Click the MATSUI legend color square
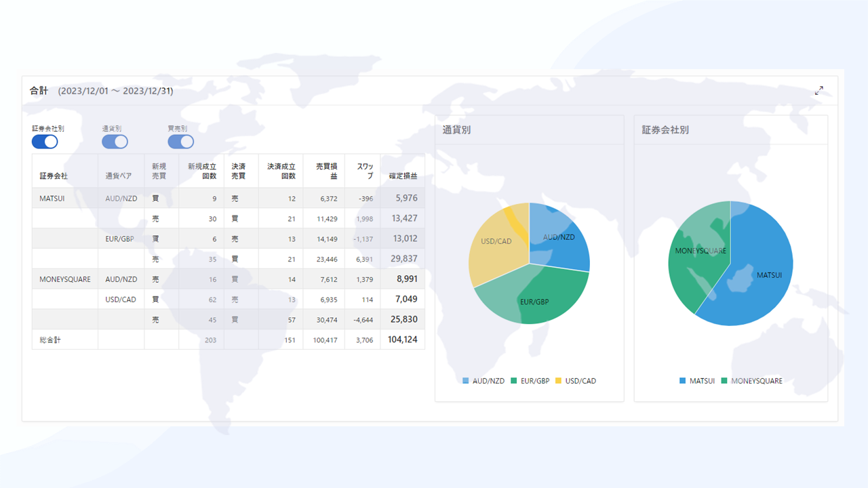This screenshot has height=488, width=868. [683, 381]
